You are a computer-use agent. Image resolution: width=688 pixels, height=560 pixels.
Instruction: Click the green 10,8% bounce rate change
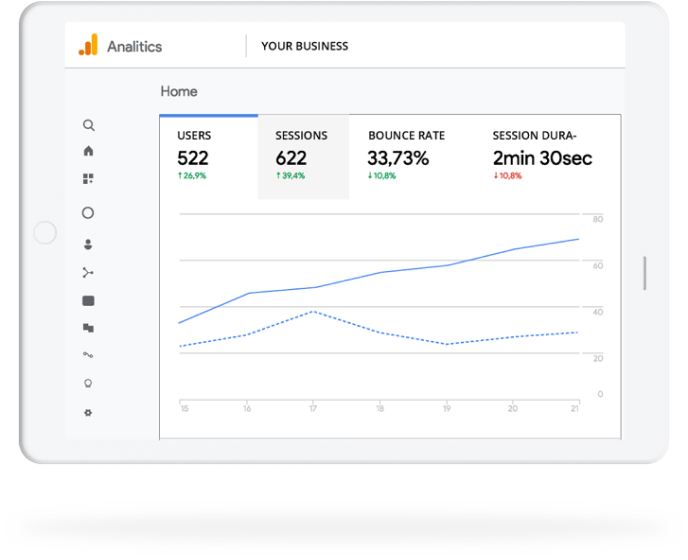(x=382, y=176)
